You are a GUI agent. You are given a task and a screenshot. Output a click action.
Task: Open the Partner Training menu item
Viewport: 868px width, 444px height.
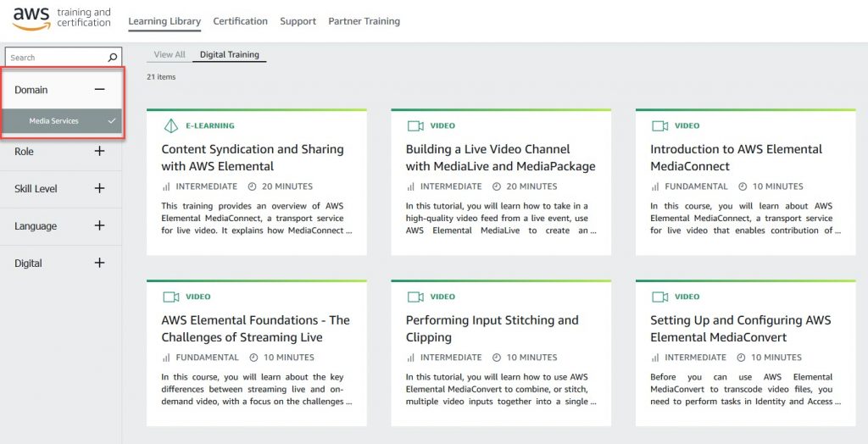tap(364, 21)
